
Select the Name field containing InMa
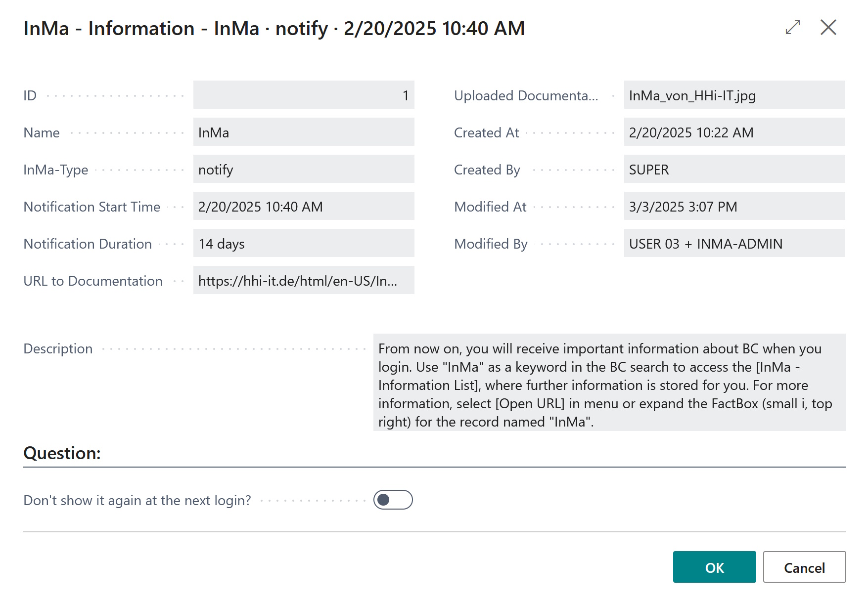(x=303, y=132)
